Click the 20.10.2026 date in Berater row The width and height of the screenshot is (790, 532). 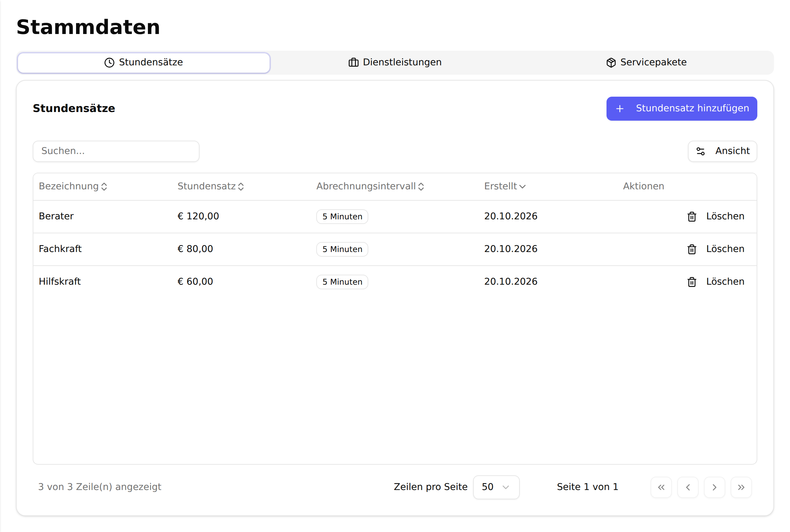click(x=510, y=216)
